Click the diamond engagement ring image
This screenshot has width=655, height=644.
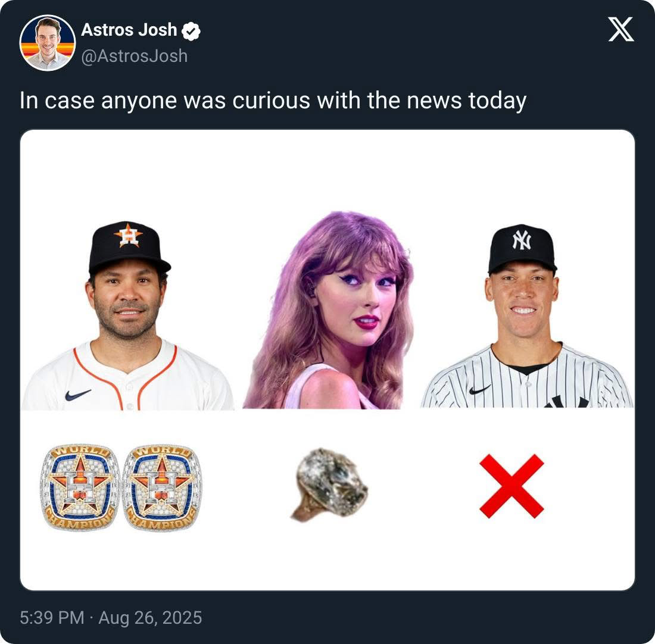(330, 484)
